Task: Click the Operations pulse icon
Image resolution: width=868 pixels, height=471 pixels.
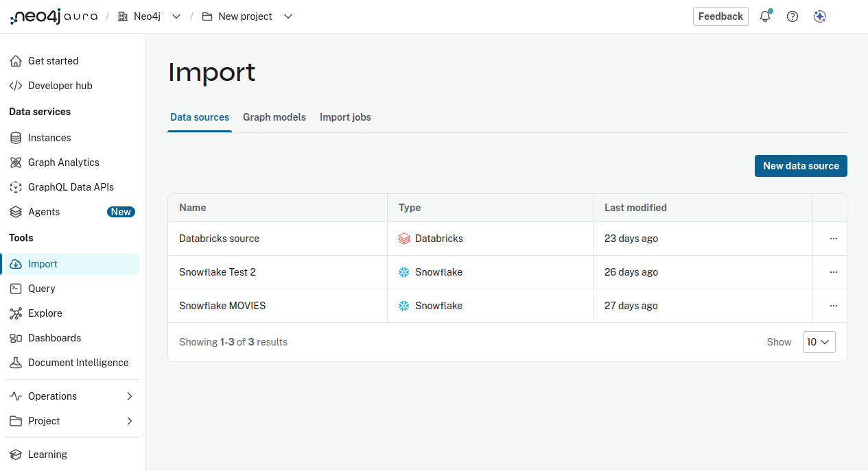Action: 16,396
